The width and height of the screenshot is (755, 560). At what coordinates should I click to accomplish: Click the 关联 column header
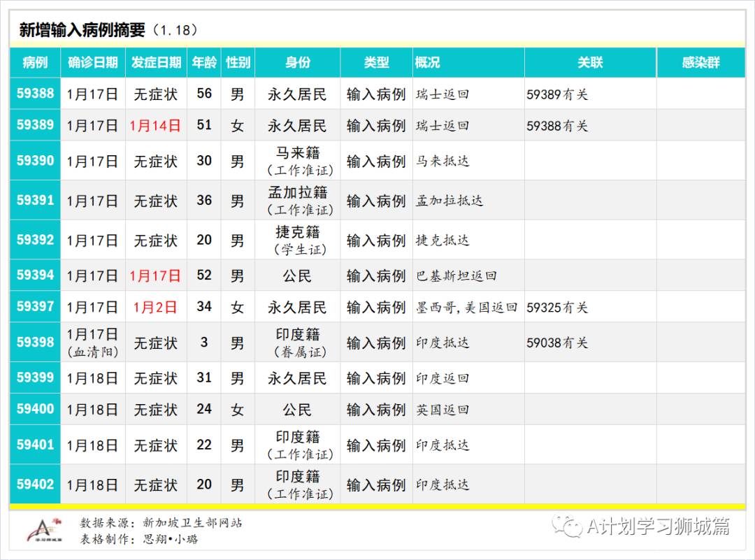589,62
